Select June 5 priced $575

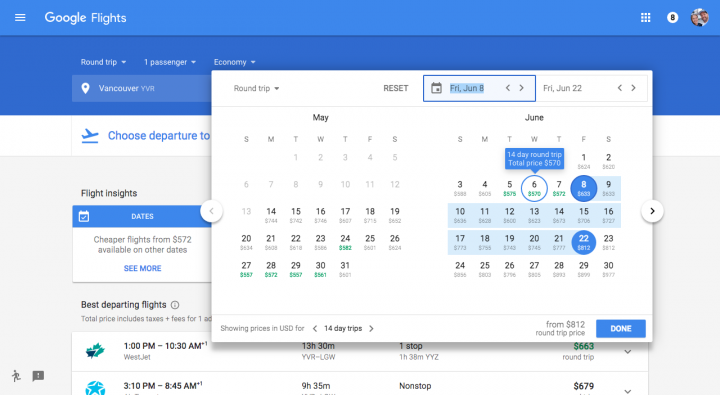tap(509, 188)
